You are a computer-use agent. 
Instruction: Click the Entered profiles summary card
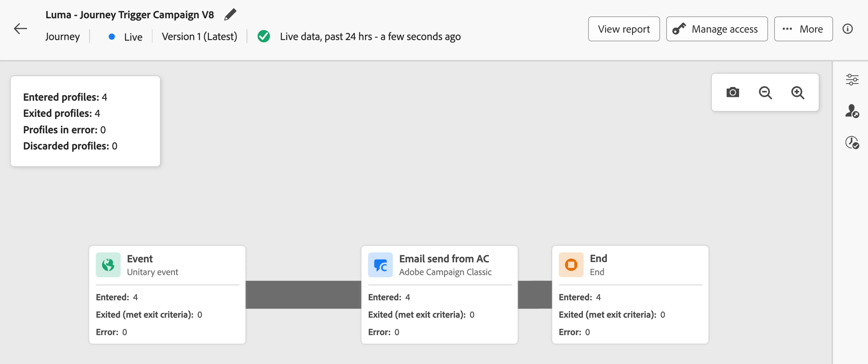(85, 121)
